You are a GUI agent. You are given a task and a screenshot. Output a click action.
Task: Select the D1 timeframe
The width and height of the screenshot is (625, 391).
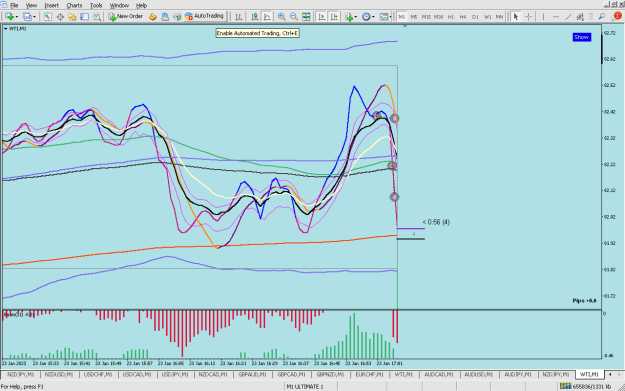475,17
